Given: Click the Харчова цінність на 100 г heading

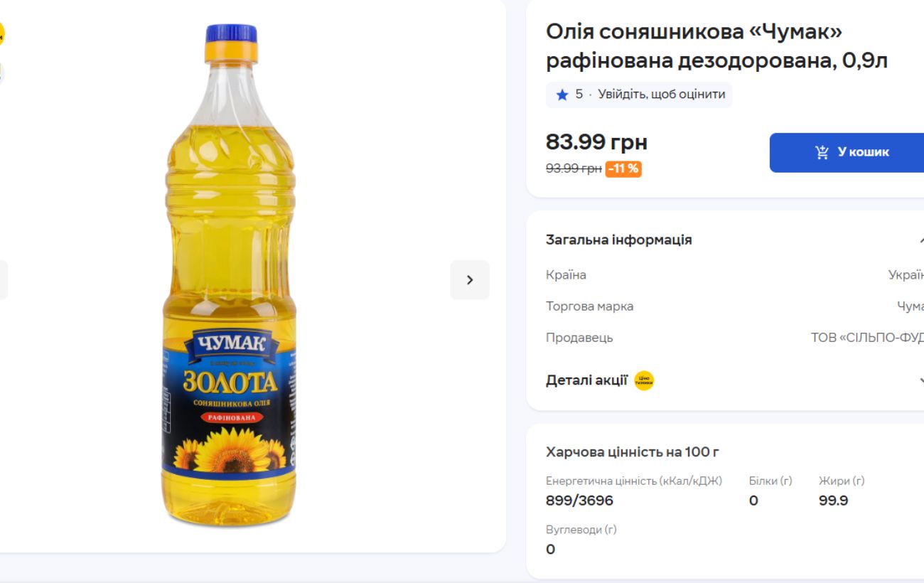Looking at the screenshot, I should pos(633,451).
